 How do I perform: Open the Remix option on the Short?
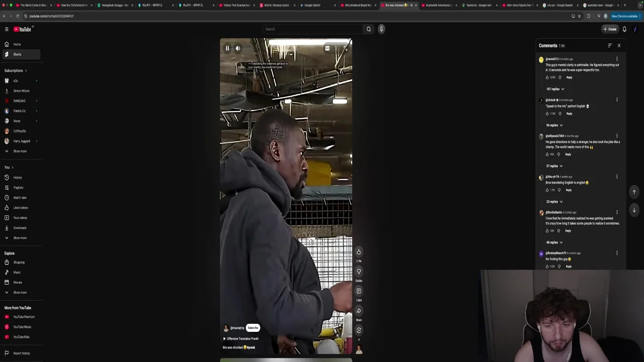click(359, 330)
